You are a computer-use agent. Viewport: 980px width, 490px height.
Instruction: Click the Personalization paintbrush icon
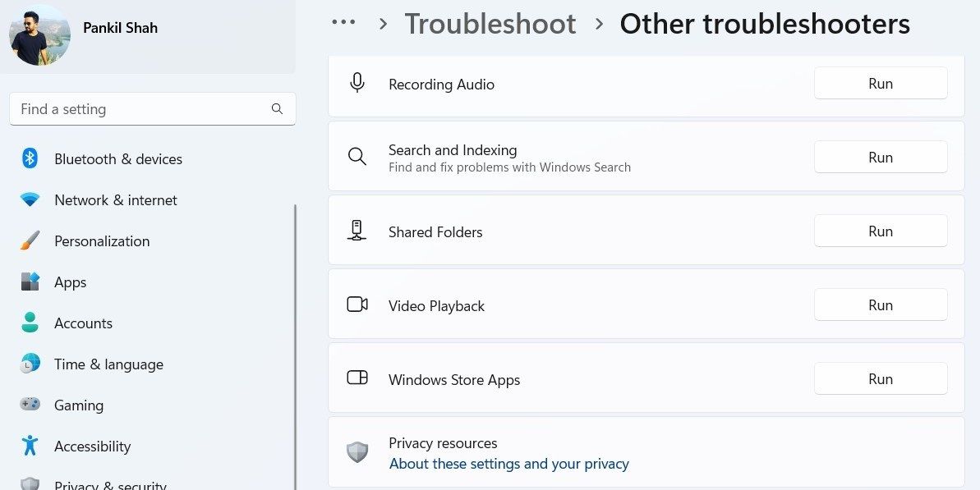[30, 241]
